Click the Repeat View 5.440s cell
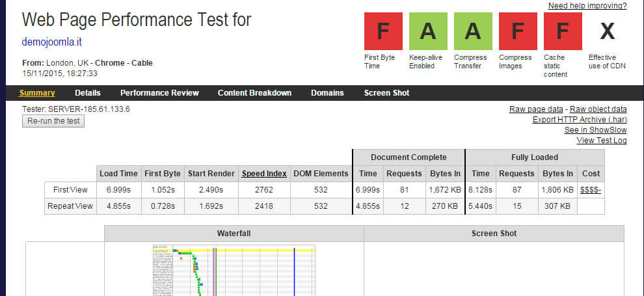 pos(481,206)
